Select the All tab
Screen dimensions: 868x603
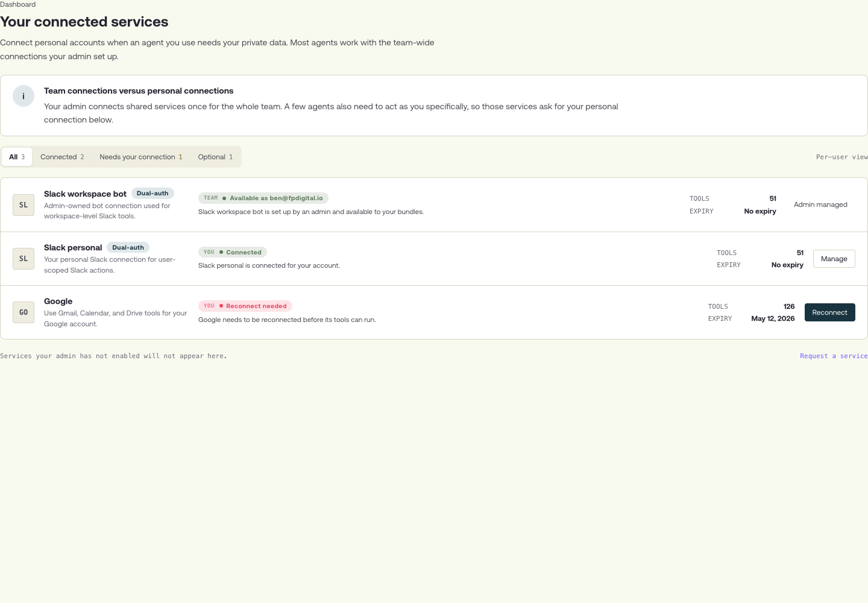point(17,157)
